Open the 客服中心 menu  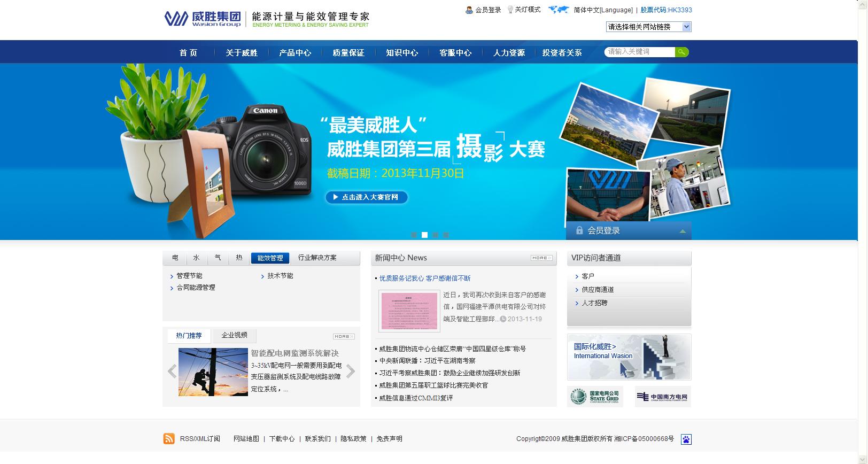tap(455, 52)
